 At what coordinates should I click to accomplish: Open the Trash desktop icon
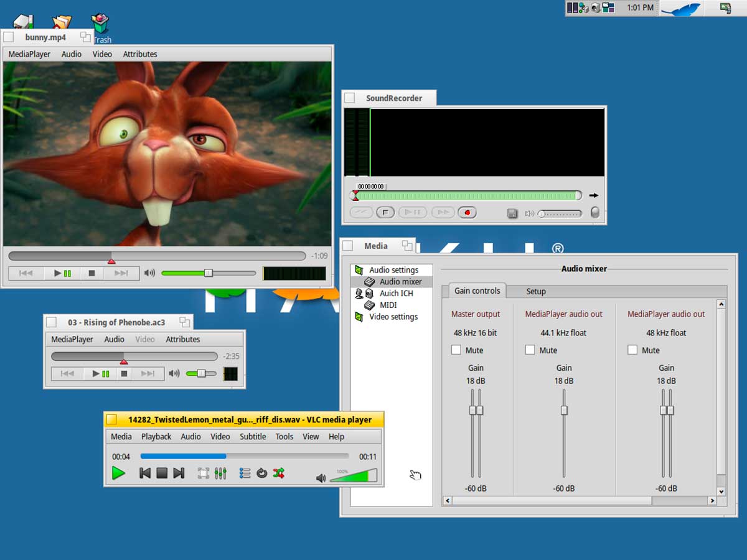coord(100,27)
